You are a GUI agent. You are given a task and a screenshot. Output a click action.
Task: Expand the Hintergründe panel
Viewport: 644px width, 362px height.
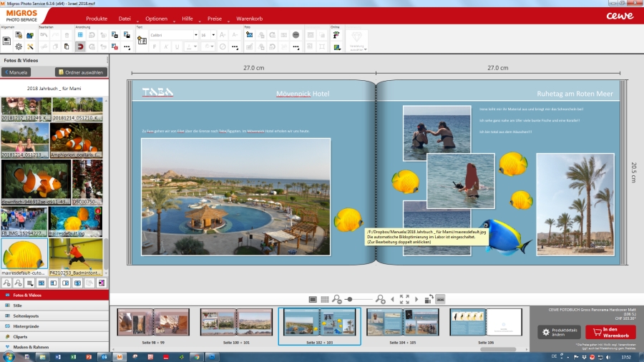pos(28,326)
